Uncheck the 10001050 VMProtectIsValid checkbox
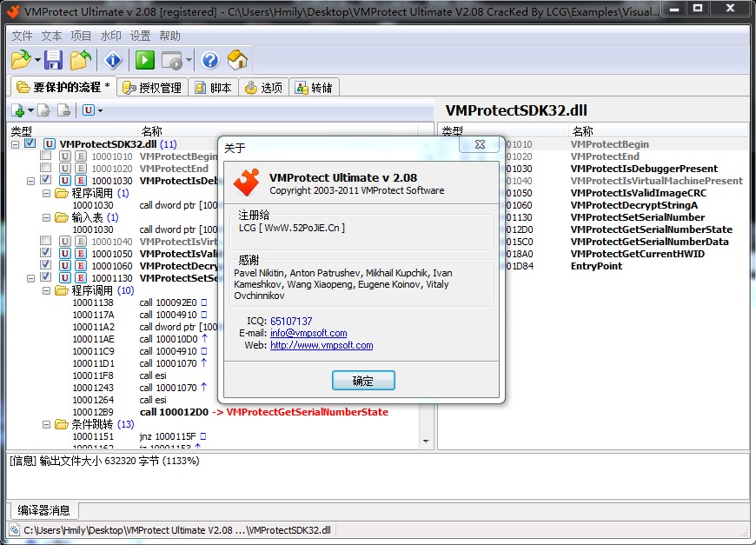This screenshot has height=545, width=756. pyautogui.click(x=46, y=252)
